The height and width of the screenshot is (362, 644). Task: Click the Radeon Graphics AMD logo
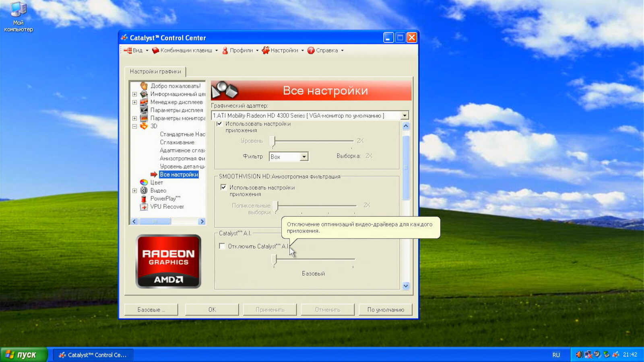pos(168,261)
